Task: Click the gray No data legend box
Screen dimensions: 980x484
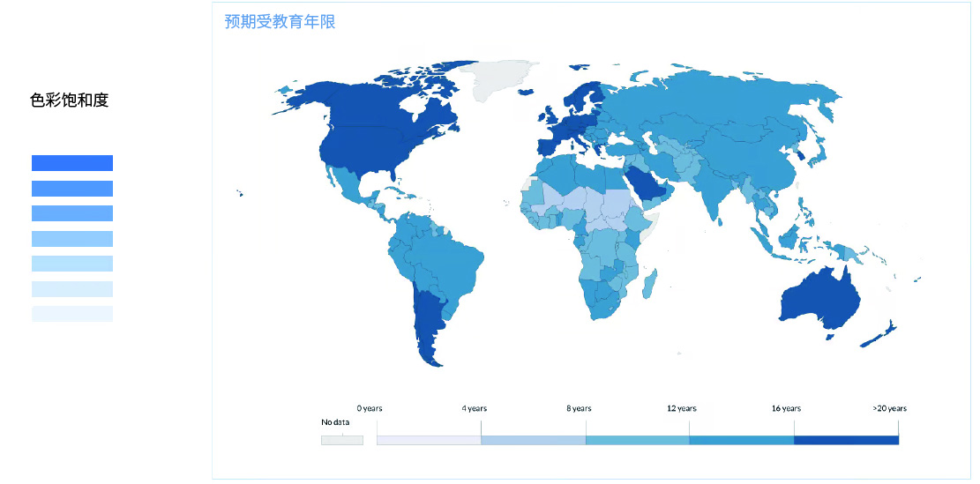Action: tap(342, 440)
